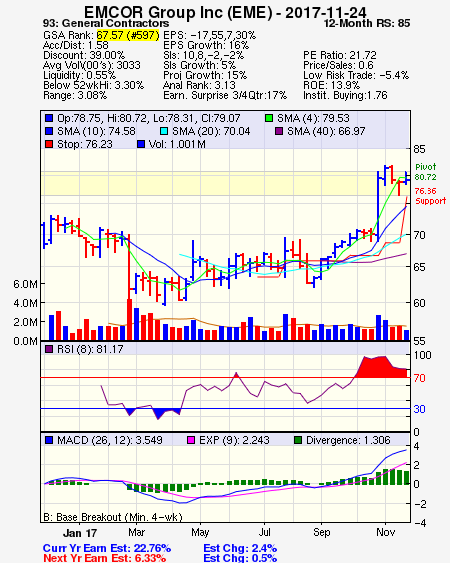The image size is (450, 563).
Task: Click the purple RSI (8) legend swatch
Action: [x=49, y=349]
